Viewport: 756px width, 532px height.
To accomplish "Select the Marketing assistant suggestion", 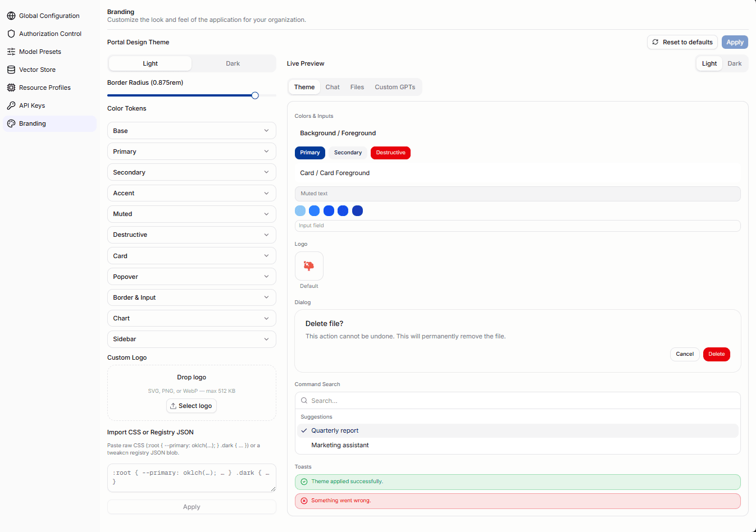I will click(x=517, y=445).
